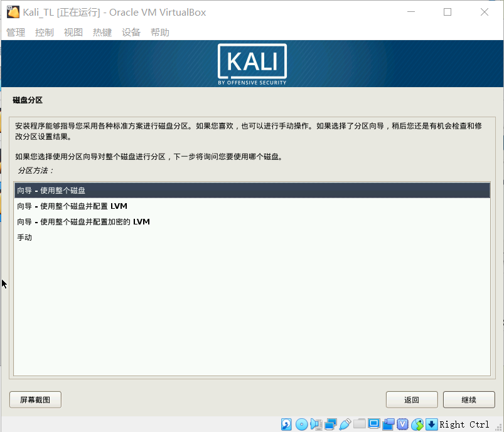Screen dimensions: 504x432
Task: Click the hard disk activity icon
Action: (286, 424)
